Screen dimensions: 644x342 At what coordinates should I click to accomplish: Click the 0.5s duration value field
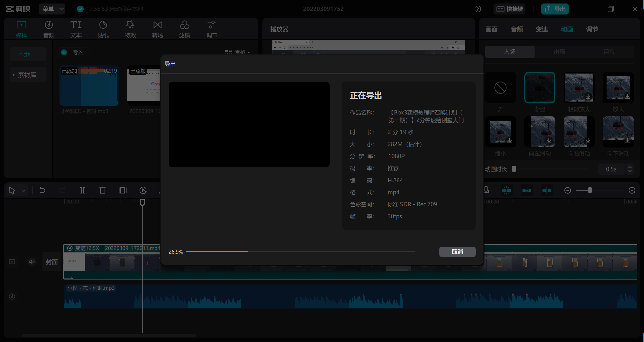611,169
